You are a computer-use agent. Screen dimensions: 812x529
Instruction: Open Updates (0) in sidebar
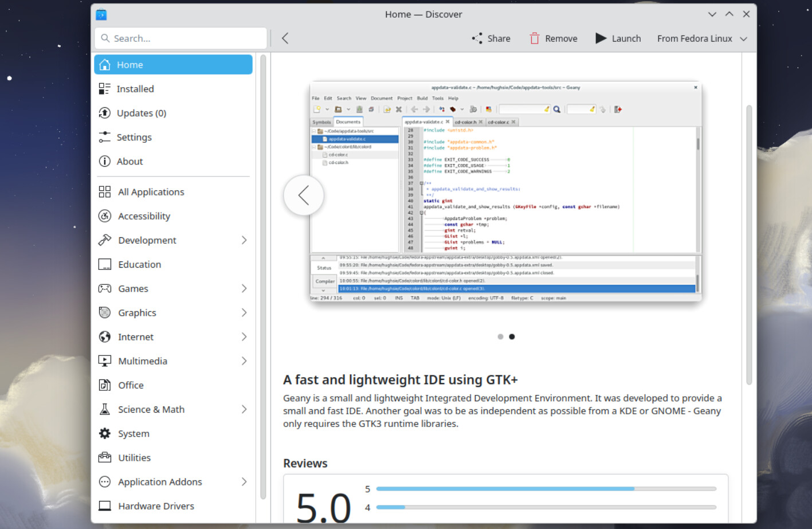pyautogui.click(x=141, y=113)
